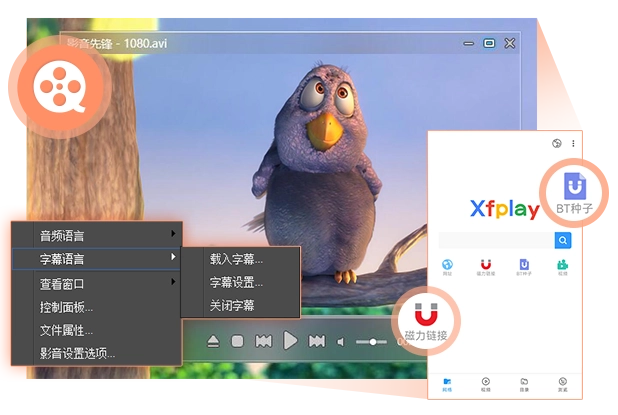Click the blue search button in Xfplay
Screen dimensions: 618x415
point(563,240)
